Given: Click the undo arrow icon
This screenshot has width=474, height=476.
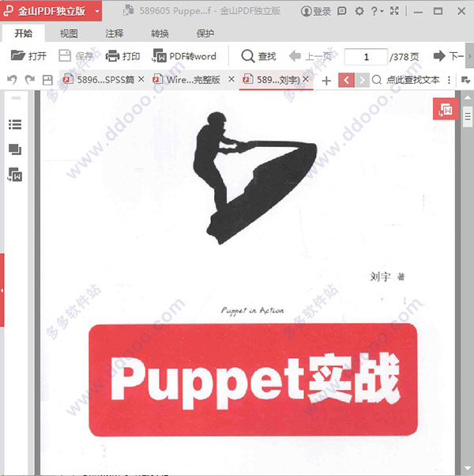Looking at the screenshot, I should pyautogui.click(x=12, y=80).
